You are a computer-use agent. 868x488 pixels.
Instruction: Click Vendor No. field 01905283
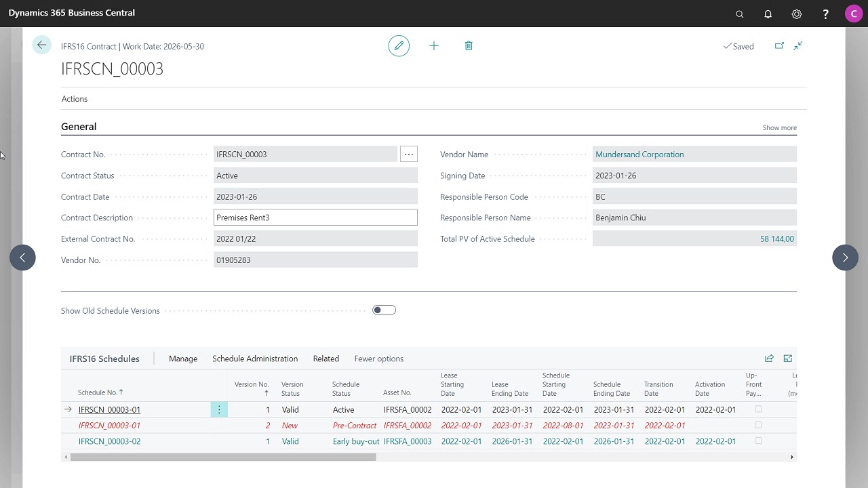click(315, 260)
